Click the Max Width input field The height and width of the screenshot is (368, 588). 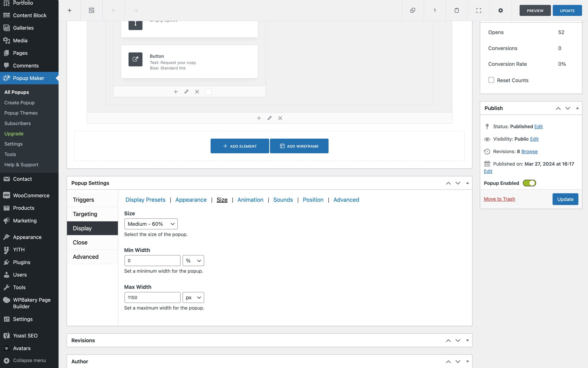(152, 297)
